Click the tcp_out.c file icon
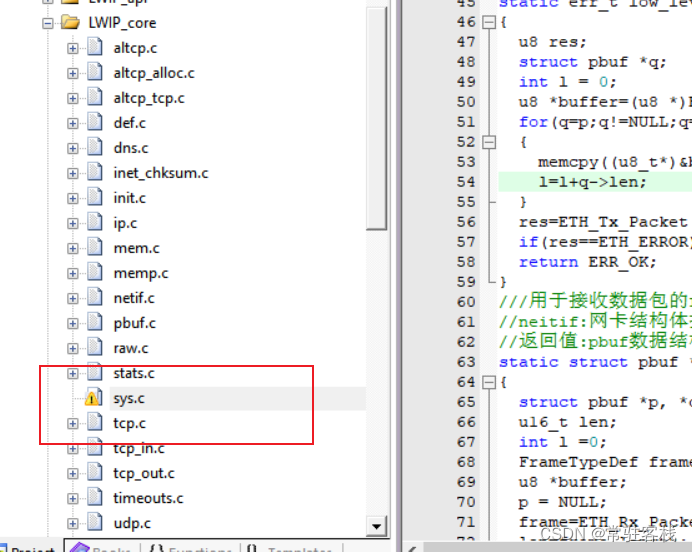This screenshot has height=552, width=692. click(95, 473)
